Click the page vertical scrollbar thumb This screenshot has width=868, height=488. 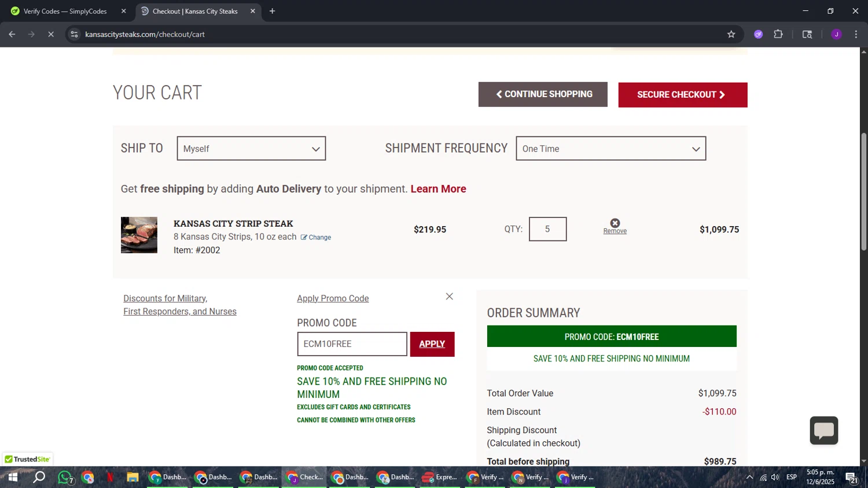(x=864, y=191)
